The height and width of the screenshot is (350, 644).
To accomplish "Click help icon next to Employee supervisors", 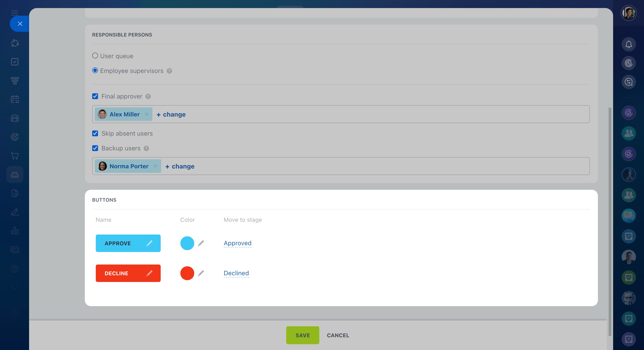I will [169, 71].
